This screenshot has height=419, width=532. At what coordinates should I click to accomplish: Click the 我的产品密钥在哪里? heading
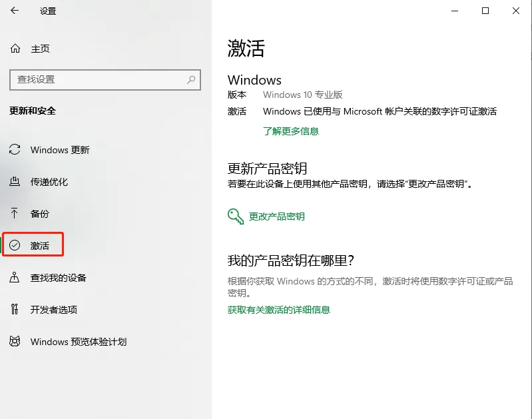coord(291,260)
